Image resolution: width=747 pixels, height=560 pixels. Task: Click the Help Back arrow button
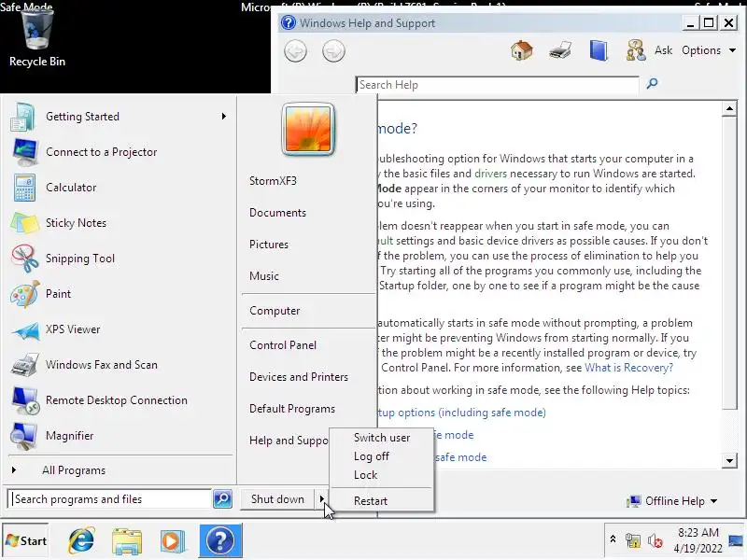pyautogui.click(x=295, y=51)
